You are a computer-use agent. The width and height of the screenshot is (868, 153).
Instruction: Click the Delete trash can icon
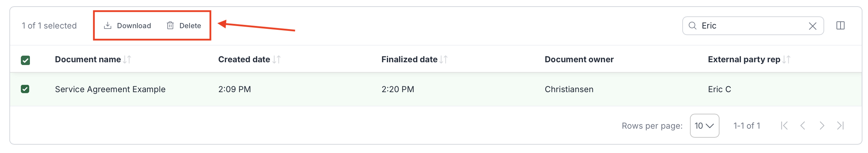(x=170, y=25)
